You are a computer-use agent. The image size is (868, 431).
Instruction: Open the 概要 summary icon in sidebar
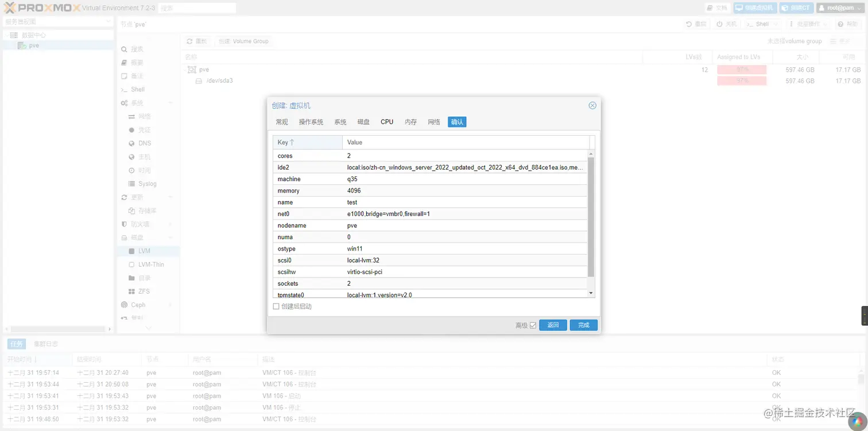point(124,63)
